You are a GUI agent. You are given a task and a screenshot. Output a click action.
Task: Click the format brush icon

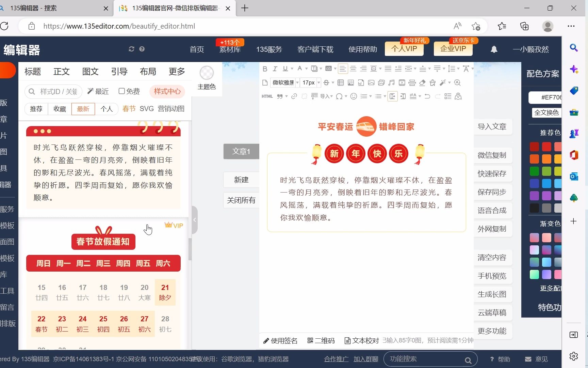click(x=432, y=82)
